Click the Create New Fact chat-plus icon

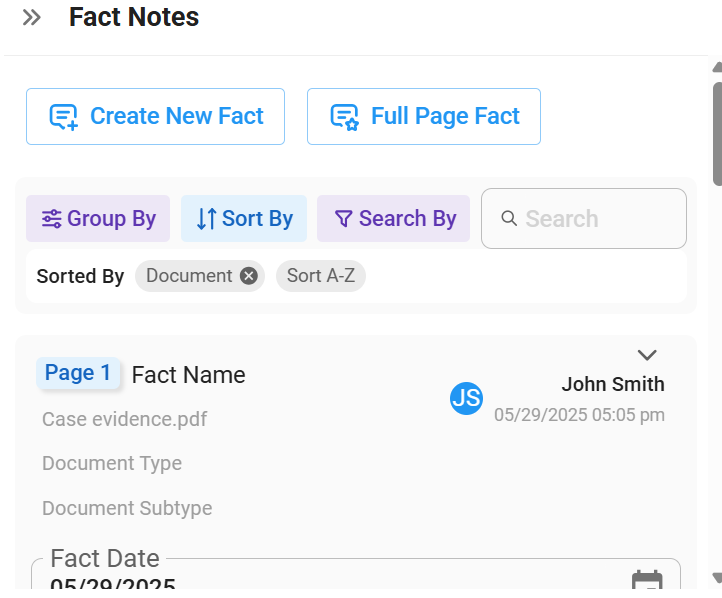coord(64,117)
